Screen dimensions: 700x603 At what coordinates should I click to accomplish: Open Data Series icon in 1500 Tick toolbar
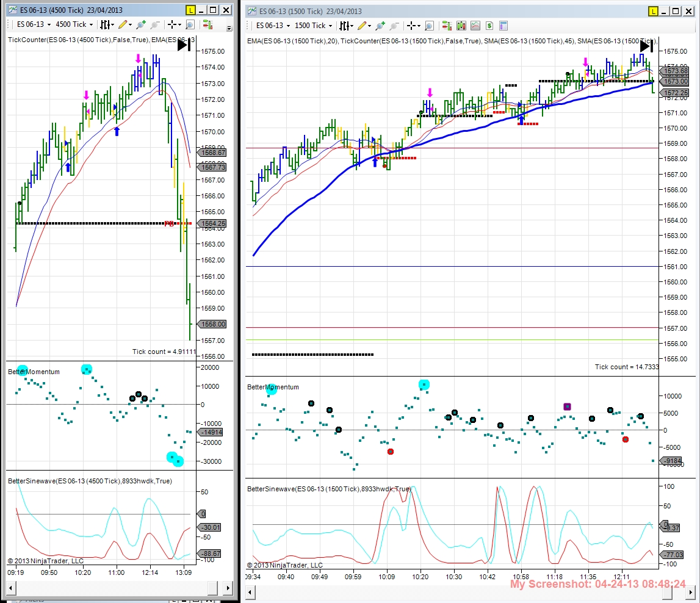[461, 26]
